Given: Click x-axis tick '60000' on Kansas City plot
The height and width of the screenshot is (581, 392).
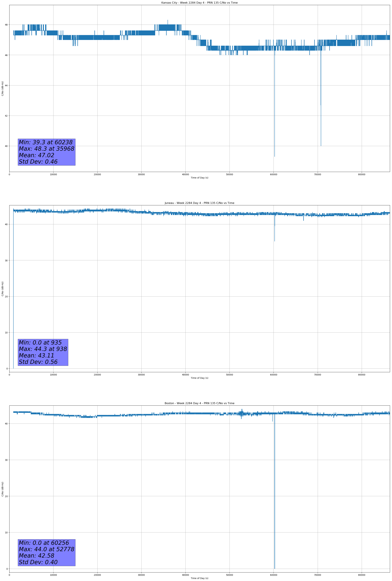Looking at the screenshot, I should point(273,175).
